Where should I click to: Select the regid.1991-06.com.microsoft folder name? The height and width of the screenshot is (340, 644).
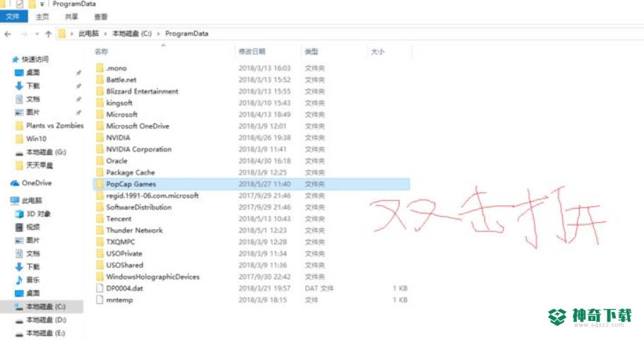pyautogui.click(x=153, y=195)
